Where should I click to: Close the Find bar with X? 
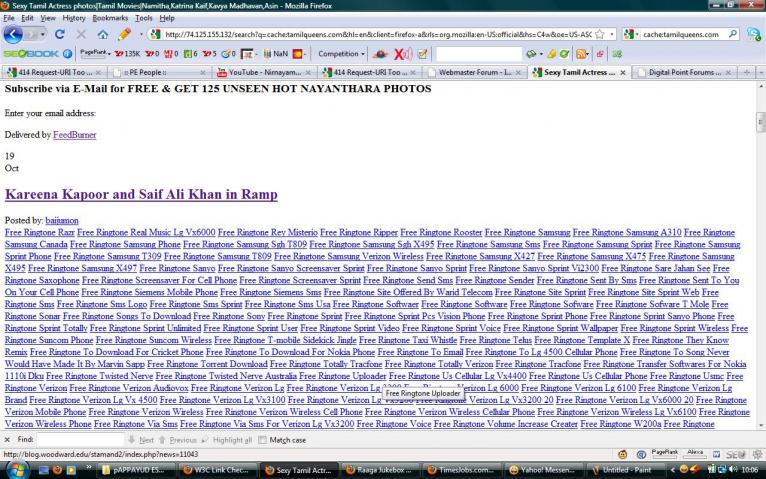coord(7,439)
